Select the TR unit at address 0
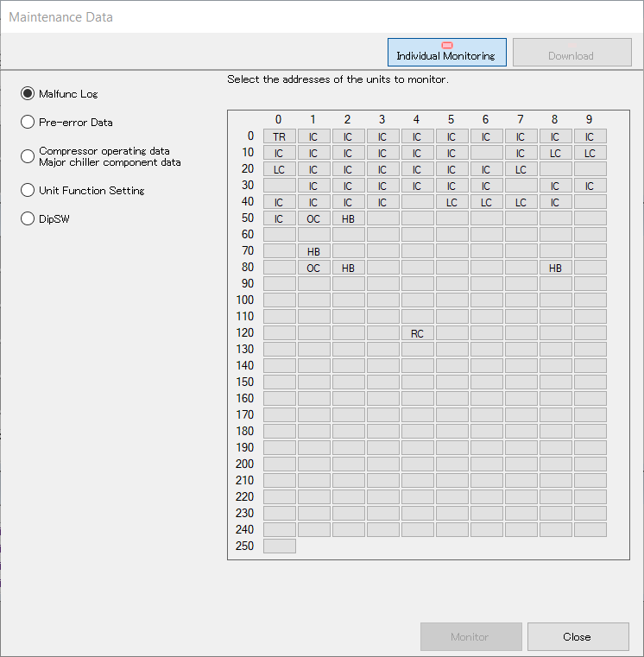This screenshot has height=657, width=644. 279,136
